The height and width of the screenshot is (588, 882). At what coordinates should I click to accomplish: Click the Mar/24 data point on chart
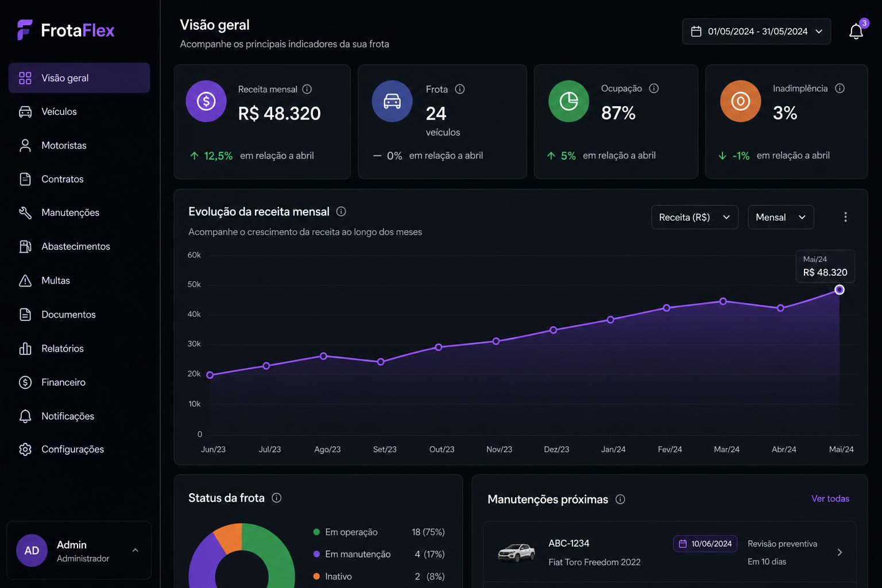pos(723,301)
